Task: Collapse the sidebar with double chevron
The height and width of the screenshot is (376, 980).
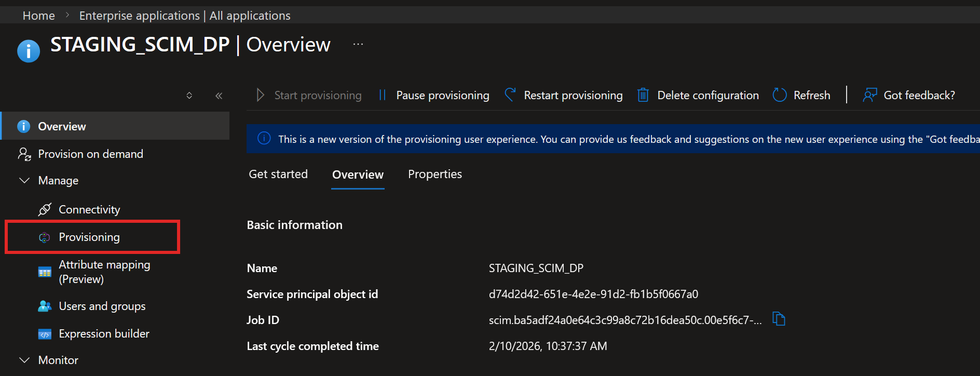Action: (219, 96)
